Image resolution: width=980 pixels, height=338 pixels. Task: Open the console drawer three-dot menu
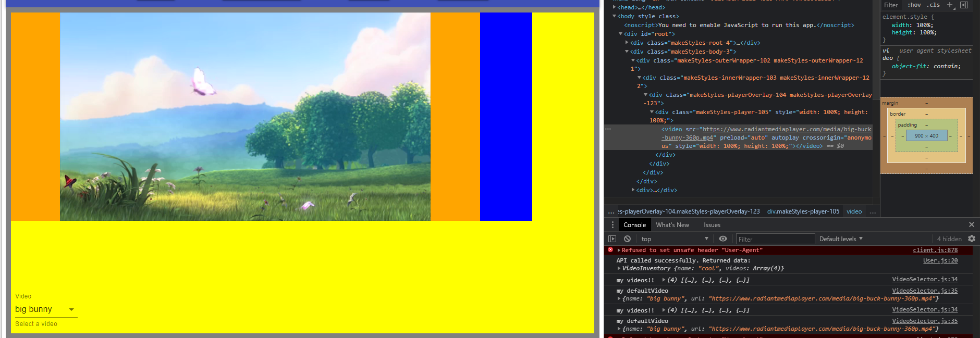(612, 225)
